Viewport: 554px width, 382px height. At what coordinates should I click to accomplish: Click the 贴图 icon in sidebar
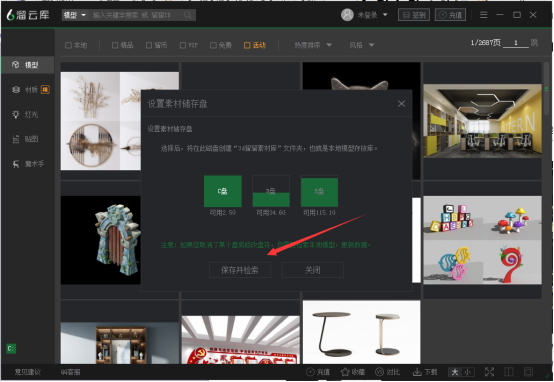coord(16,139)
